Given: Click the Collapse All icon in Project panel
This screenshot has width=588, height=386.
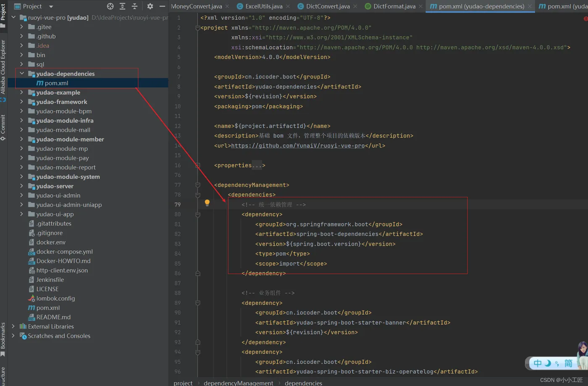Looking at the screenshot, I should coord(134,6).
